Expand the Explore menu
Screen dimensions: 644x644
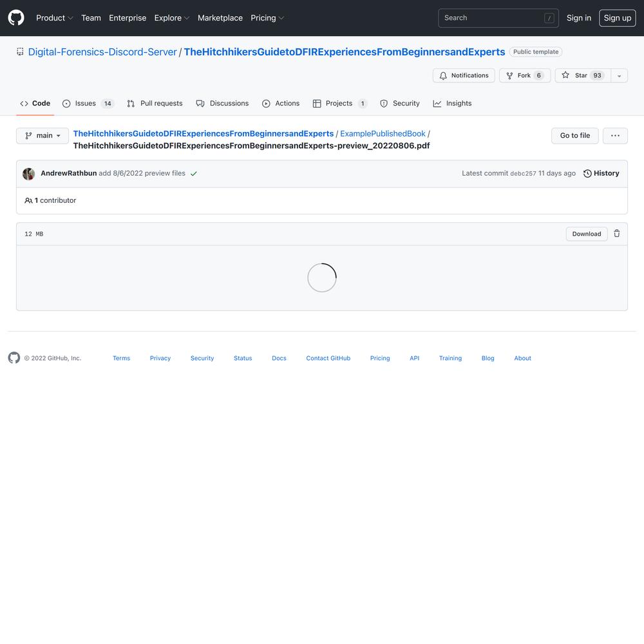(172, 18)
